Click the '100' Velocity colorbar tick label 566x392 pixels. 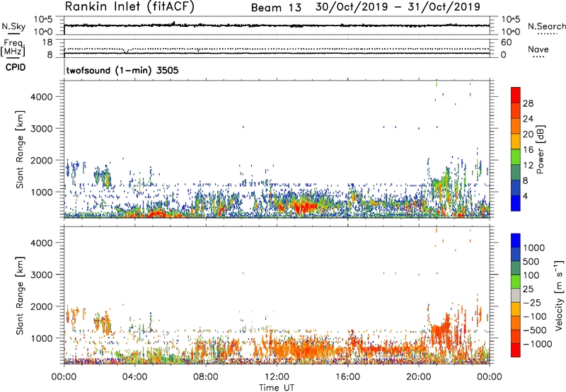(x=531, y=275)
